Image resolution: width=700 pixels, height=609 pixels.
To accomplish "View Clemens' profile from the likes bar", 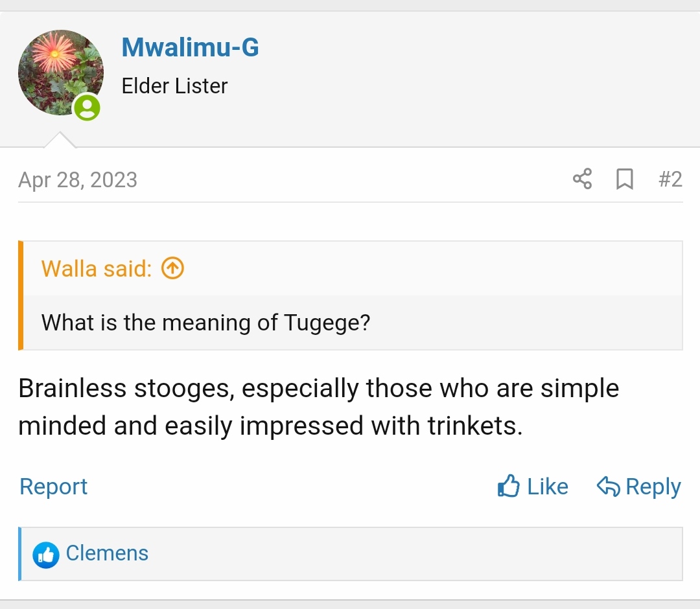I will [107, 553].
